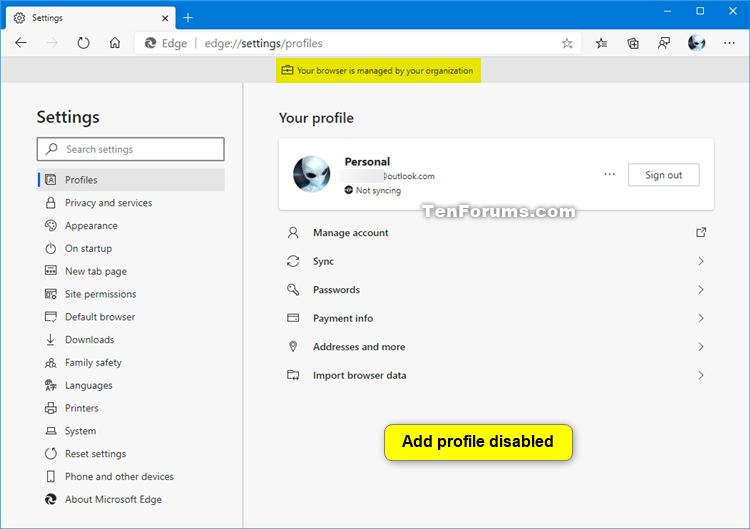Click the Personal profile name

(x=367, y=162)
